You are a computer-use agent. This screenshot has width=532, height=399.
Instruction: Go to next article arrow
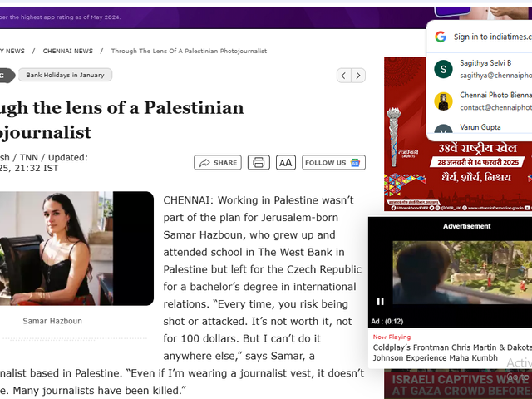358,76
